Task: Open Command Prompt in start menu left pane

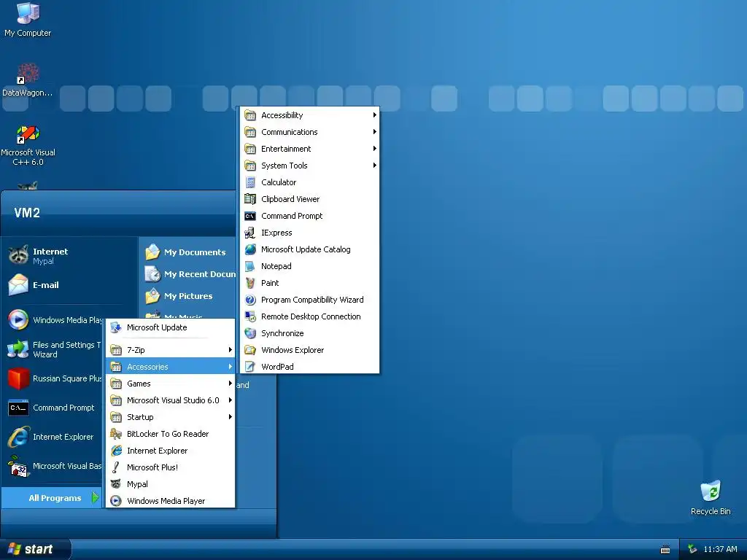Action: (x=55, y=408)
